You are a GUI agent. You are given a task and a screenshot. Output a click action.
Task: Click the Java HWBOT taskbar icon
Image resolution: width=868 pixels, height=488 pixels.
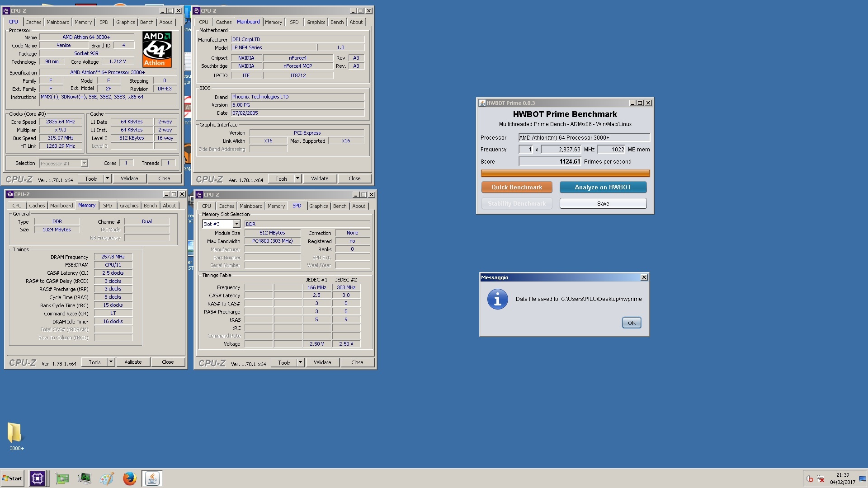coord(152,478)
